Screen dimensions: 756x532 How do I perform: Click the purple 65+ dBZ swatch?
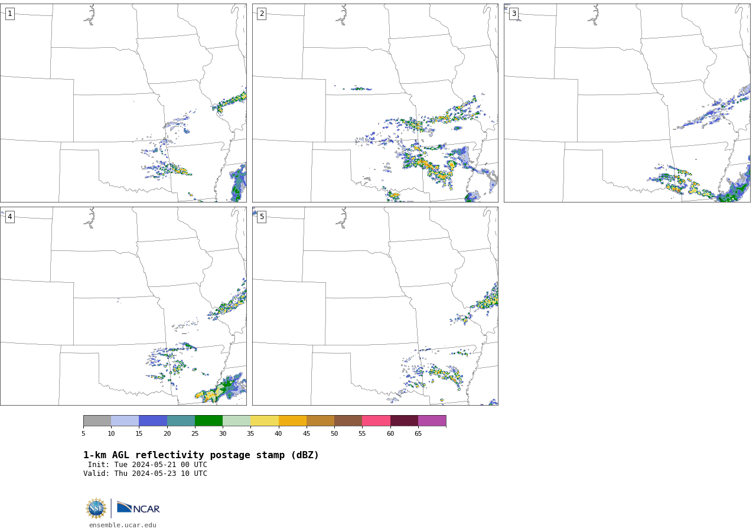tap(432, 421)
